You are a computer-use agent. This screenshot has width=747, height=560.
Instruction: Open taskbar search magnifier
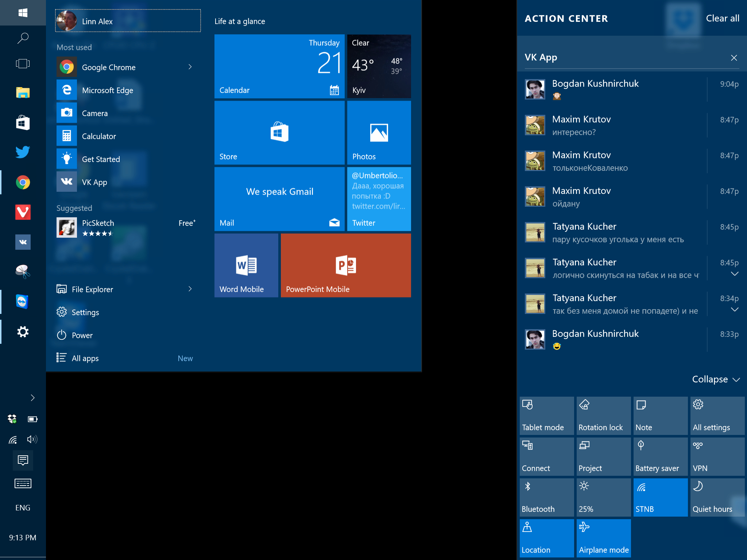click(x=23, y=38)
